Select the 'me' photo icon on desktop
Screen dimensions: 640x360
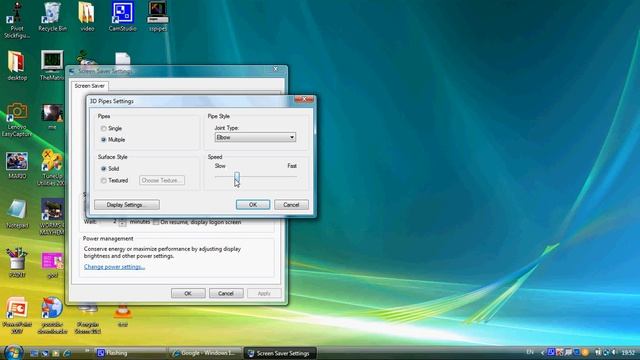pyautogui.click(x=52, y=117)
